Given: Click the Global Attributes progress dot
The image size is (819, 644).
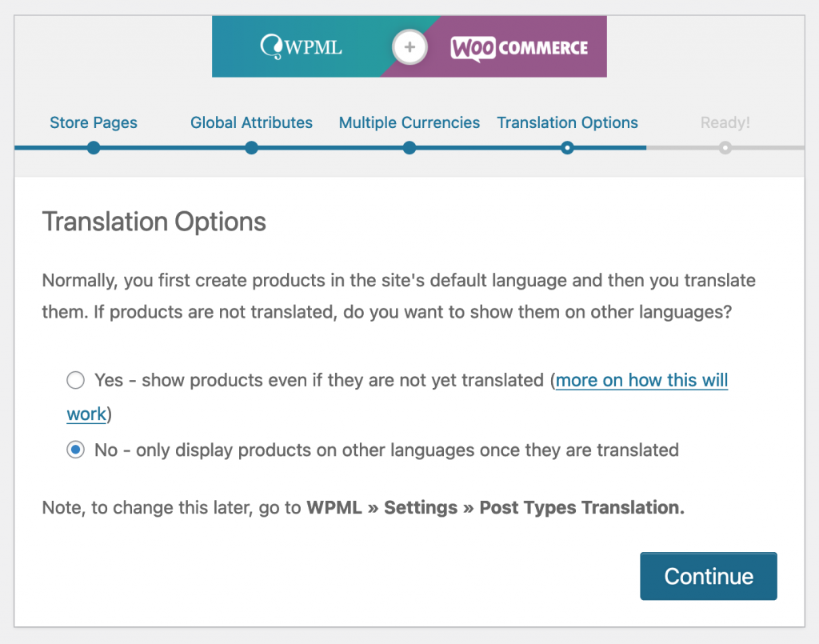Looking at the screenshot, I should [251, 148].
